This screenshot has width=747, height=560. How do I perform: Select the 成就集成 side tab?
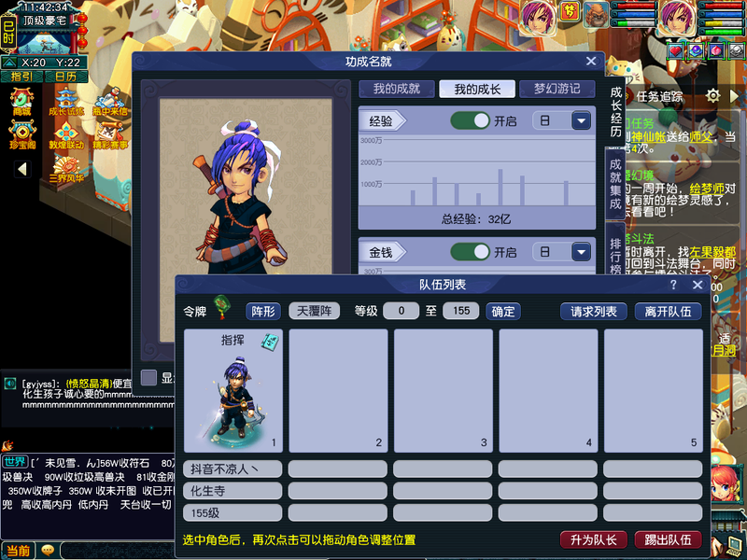click(615, 184)
